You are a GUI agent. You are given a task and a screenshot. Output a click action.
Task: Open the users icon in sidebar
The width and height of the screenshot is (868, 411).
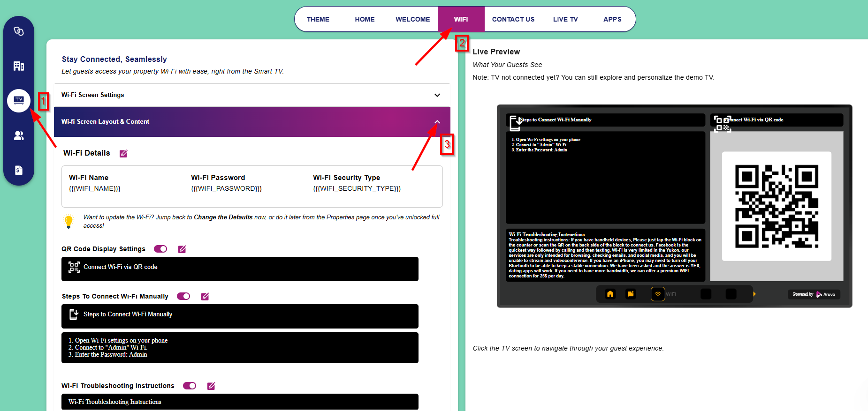(x=19, y=135)
